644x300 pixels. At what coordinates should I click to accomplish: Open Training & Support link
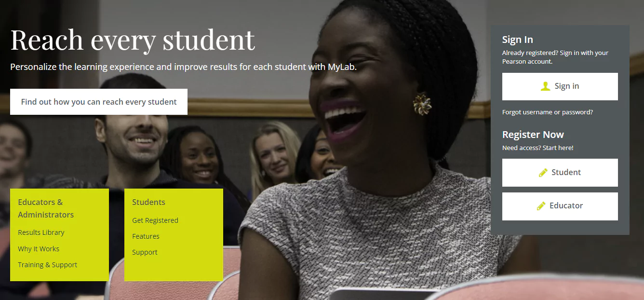(x=48, y=265)
